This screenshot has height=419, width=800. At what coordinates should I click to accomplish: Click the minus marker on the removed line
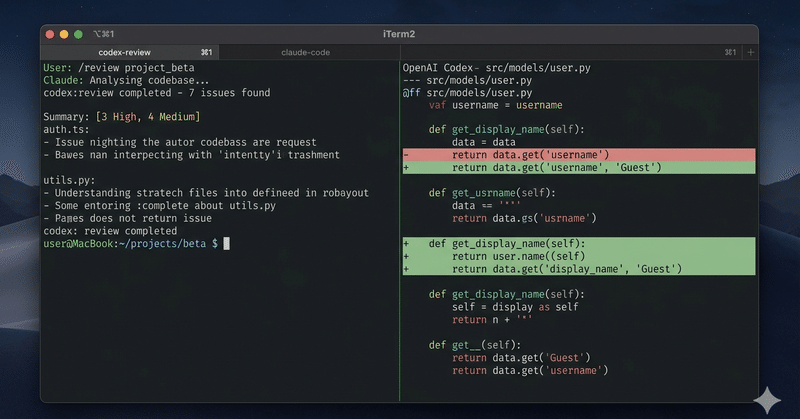tap(406, 155)
